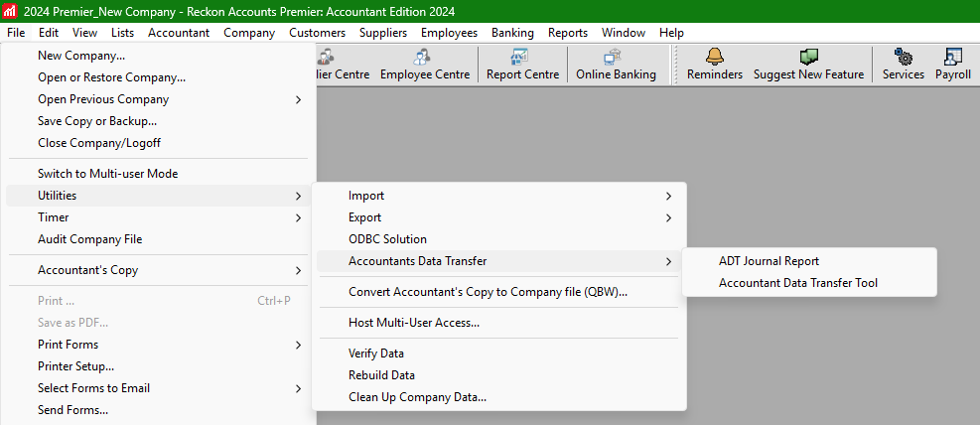Open Clean Up Company Data
980x425 pixels.
(417, 397)
